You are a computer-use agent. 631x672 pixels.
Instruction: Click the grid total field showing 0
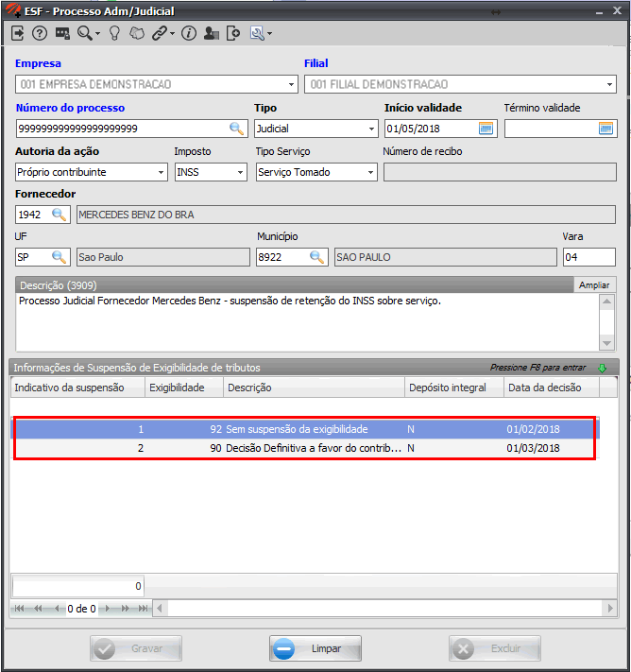click(78, 586)
